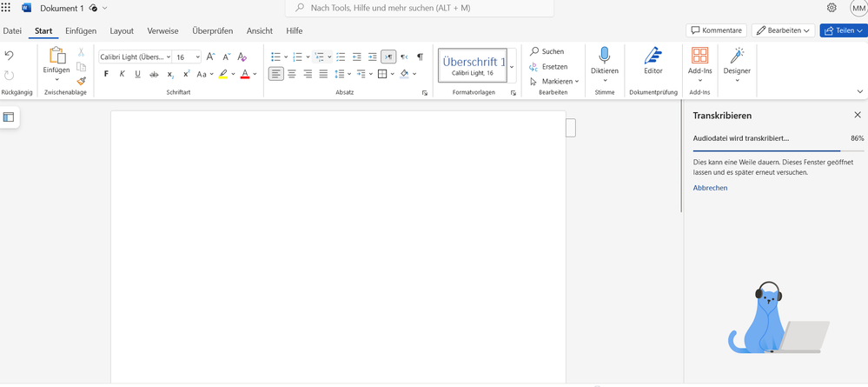
Task: Click the checklist icon
Action: coord(341,57)
